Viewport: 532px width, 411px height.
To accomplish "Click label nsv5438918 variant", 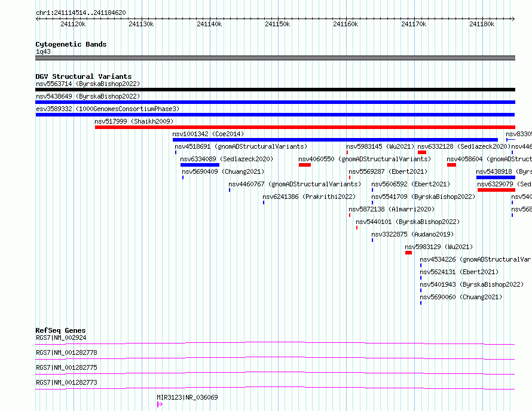I will [x=504, y=171].
